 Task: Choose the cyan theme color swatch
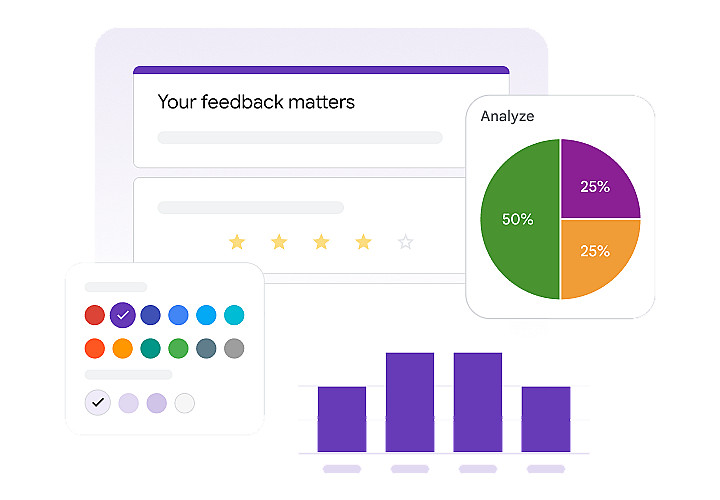[x=234, y=315]
